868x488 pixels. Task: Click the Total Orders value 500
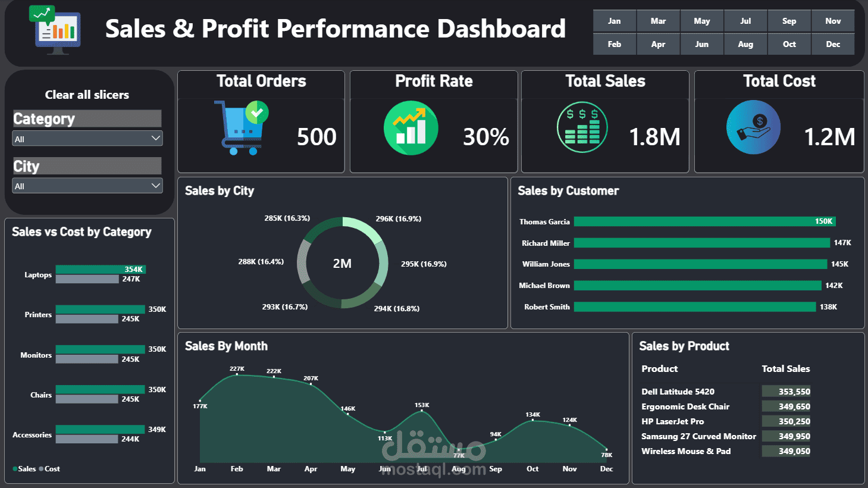317,137
